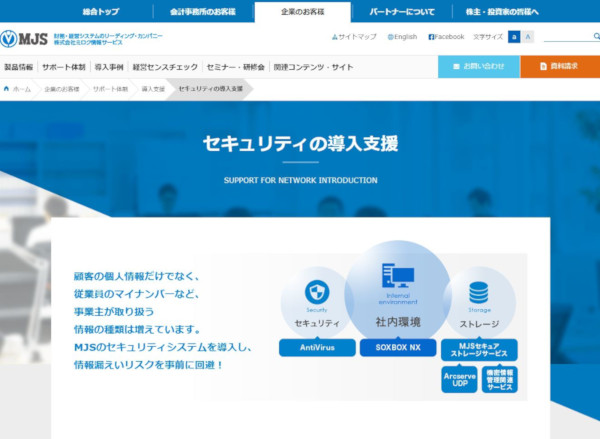Image resolution: width=600 pixels, height=439 pixels.
Task: Go to サポート体制 in the breadcrumb
Action: click(110, 89)
